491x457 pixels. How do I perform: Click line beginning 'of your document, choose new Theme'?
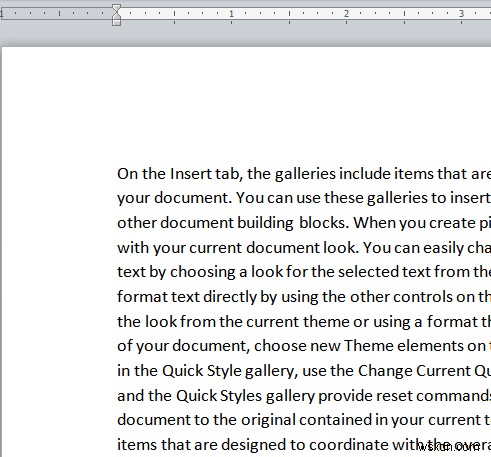[x=304, y=346]
